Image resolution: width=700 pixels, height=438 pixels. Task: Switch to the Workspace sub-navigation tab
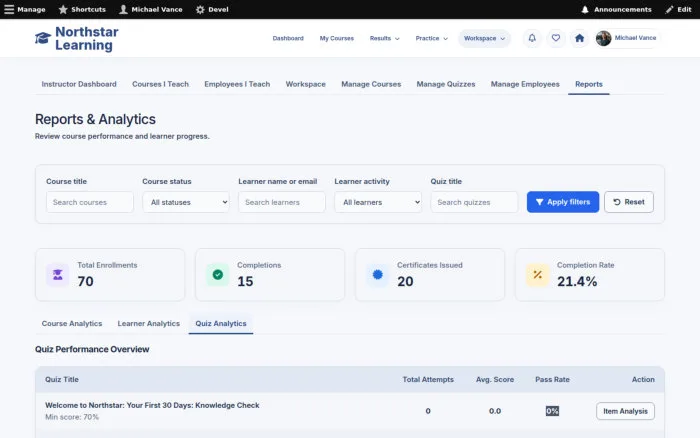(305, 84)
